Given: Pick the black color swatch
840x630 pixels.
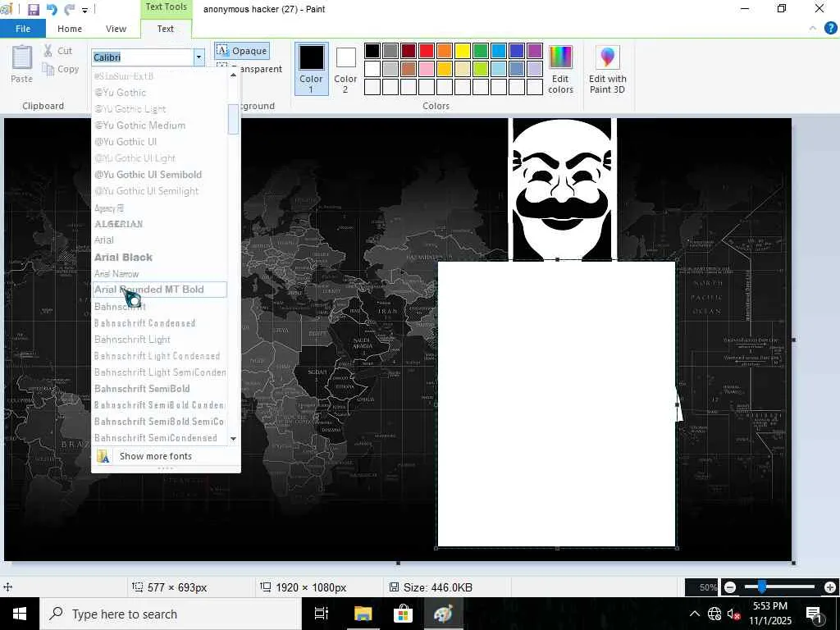Looking at the screenshot, I should [x=372, y=51].
